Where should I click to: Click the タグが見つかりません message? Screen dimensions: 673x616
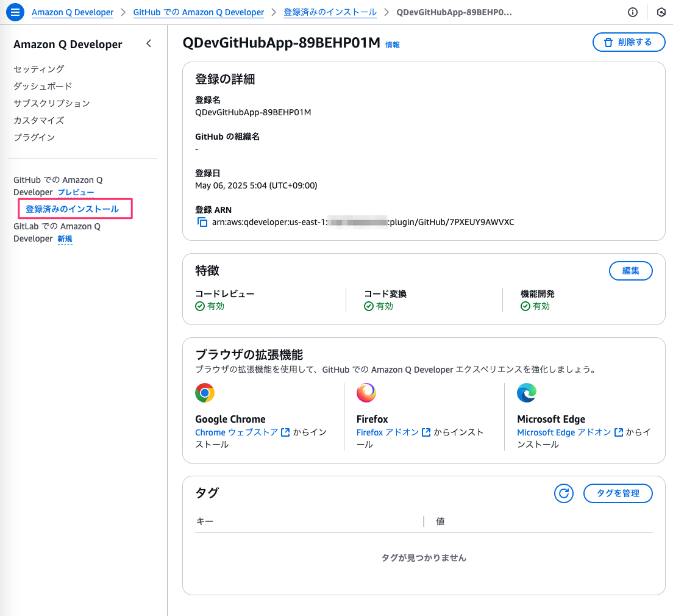pyautogui.click(x=424, y=557)
